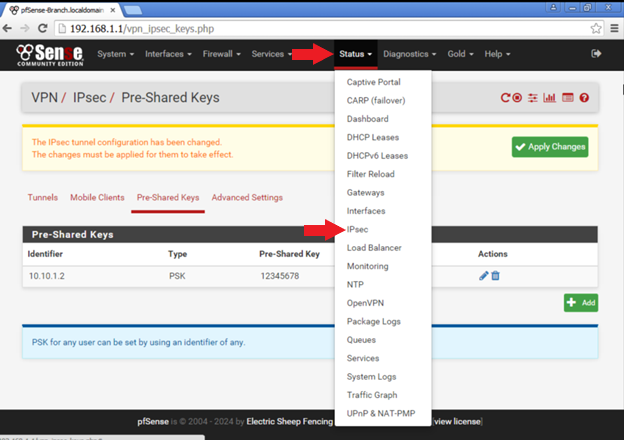Click the Electric Sheep Fencing link
This screenshot has height=440, width=624.
289,421
